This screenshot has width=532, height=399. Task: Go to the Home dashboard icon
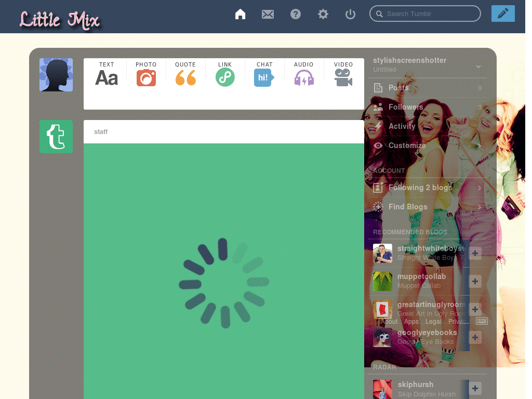[240, 14]
